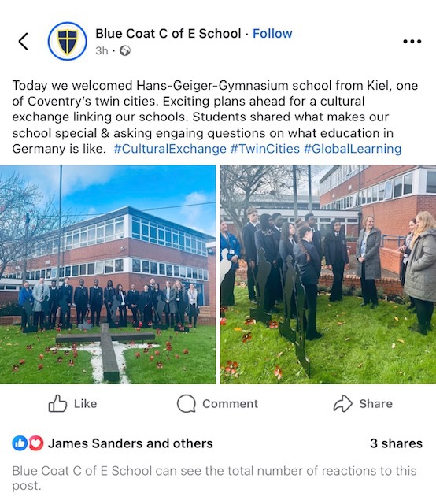This screenshot has width=436, height=504.
Task: Click the globe public-audience icon
Action: pos(125,50)
